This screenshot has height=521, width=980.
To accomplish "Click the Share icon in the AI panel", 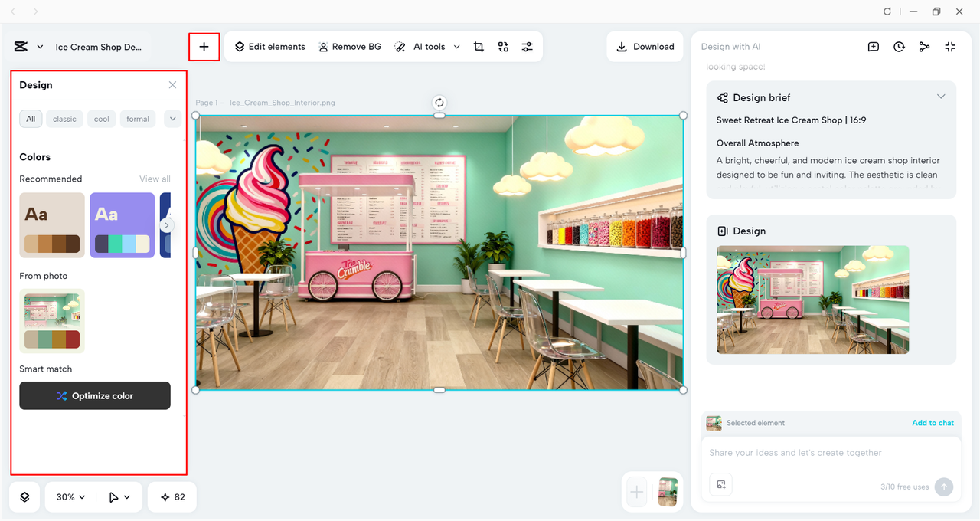I will (x=924, y=47).
